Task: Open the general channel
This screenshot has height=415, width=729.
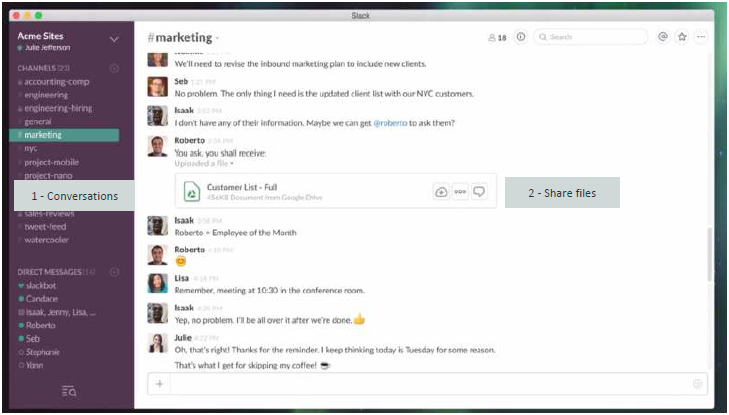Action: pyautogui.click(x=38, y=122)
